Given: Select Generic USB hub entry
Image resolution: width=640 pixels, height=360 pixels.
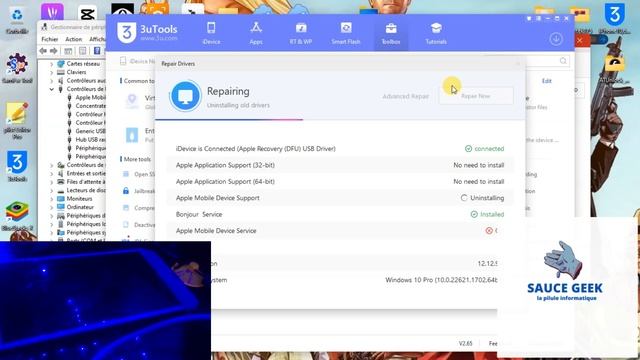Looking at the screenshot, I should tap(90, 131).
